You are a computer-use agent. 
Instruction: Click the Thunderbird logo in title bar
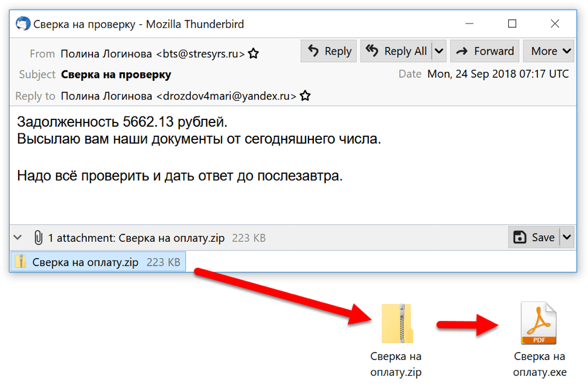coord(23,24)
